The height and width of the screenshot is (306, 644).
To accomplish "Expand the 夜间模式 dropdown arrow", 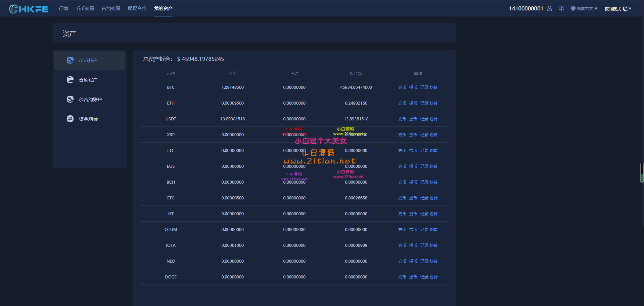I will [x=630, y=9].
